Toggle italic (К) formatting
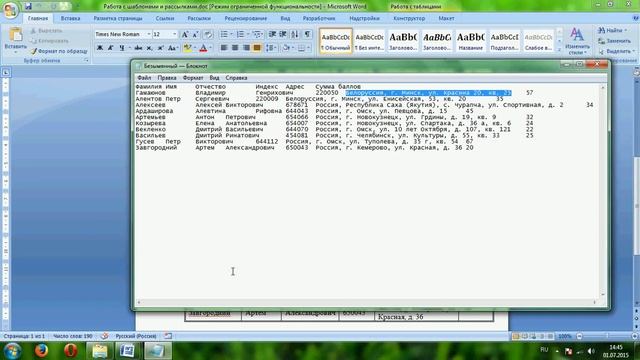The image size is (640, 360). [110, 48]
